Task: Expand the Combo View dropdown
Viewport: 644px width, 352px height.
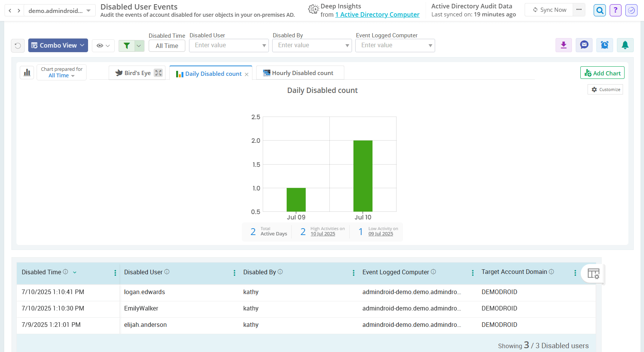Action: pyautogui.click(x=58, y=45)
